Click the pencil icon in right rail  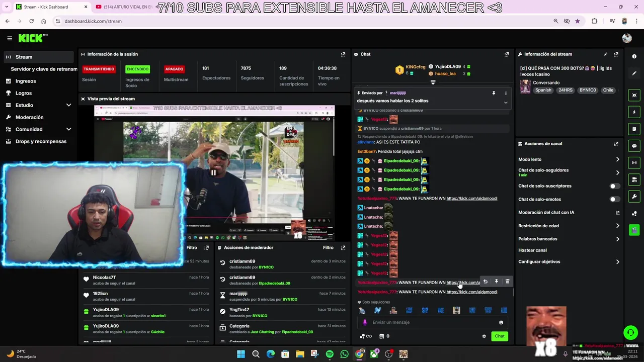tap(634, 73)
